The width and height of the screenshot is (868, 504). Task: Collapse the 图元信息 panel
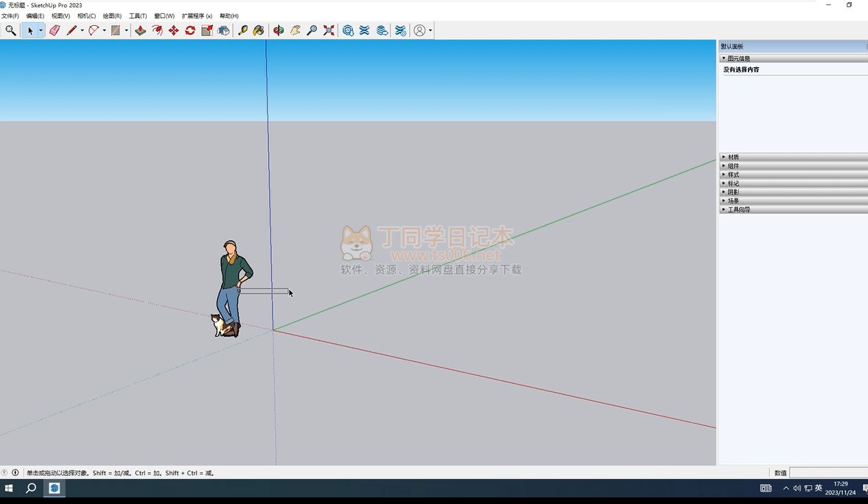click(x=738, y=58)
